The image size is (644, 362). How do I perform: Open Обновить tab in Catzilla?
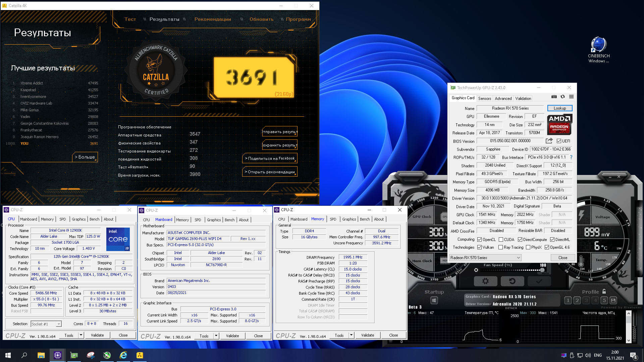262,19
